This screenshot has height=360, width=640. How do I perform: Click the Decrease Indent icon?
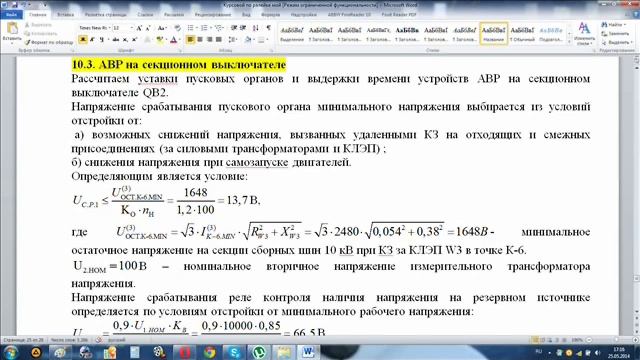234,28
